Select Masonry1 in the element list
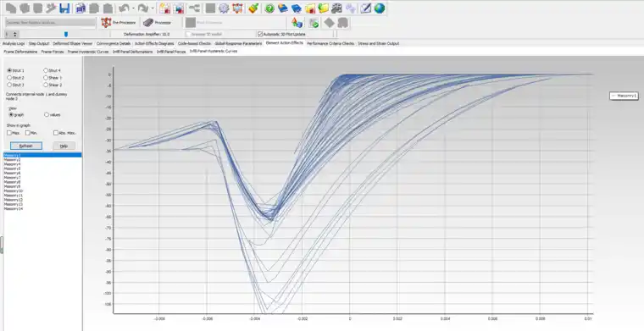This screenshot has width=644, height=331. point(42,155)
